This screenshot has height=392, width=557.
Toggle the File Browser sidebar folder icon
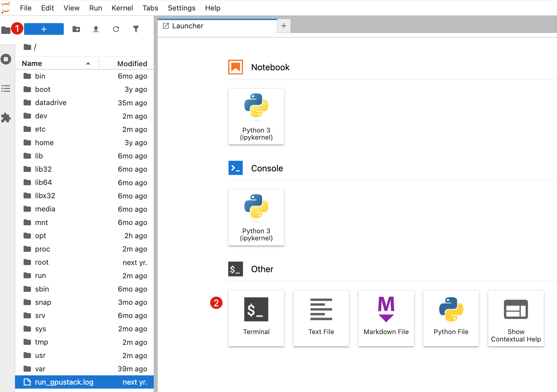[x=6, y=30]
